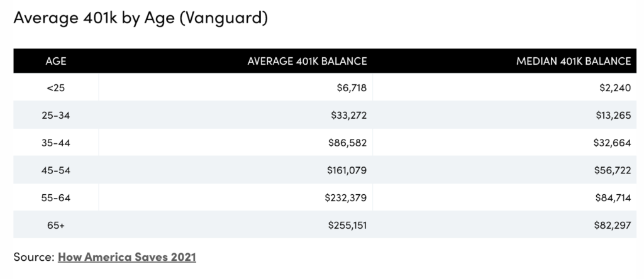
Task: Click the $161,079 average balance cell
Action: point(347,170)
